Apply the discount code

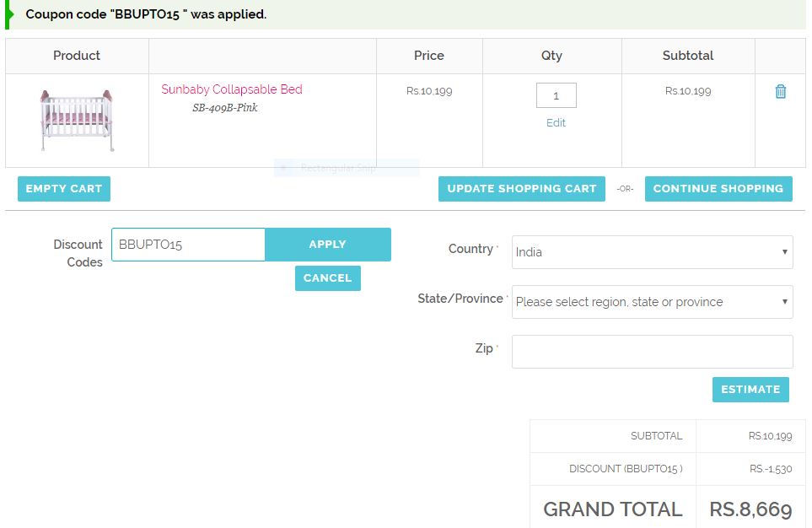(x=327, y=245)
